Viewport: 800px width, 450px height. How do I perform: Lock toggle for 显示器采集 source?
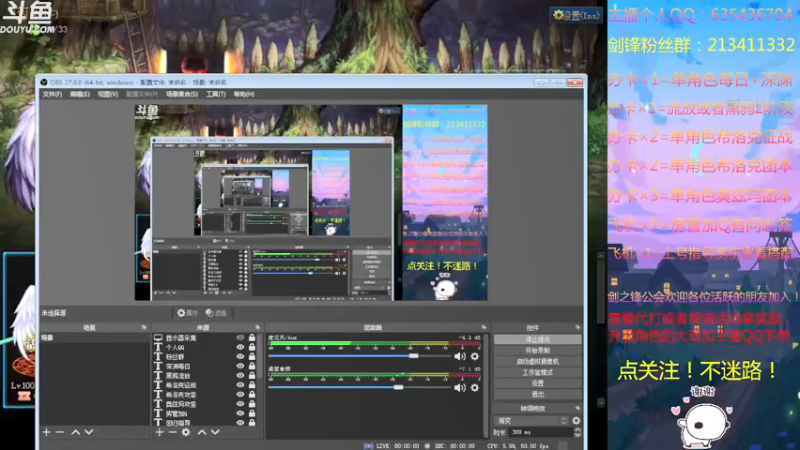point(252,338)
